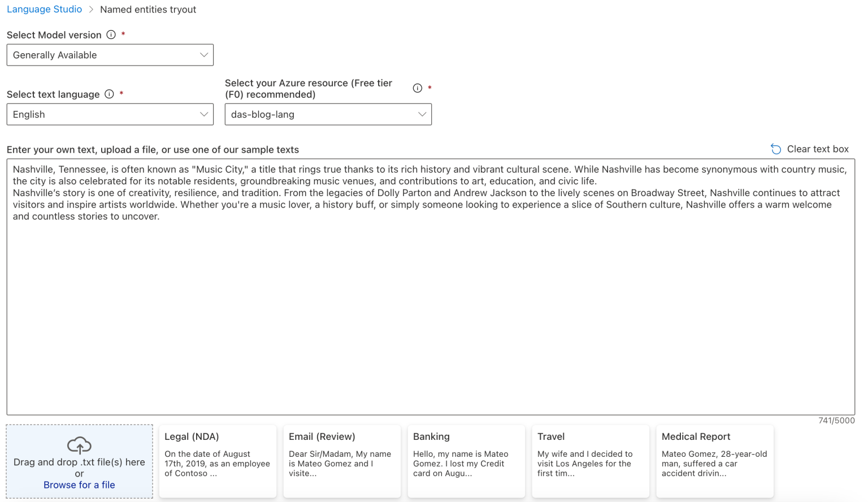Click the info icon beside Select text language
The height and width of the screenshot is (502, 868).
click(108, 94)
